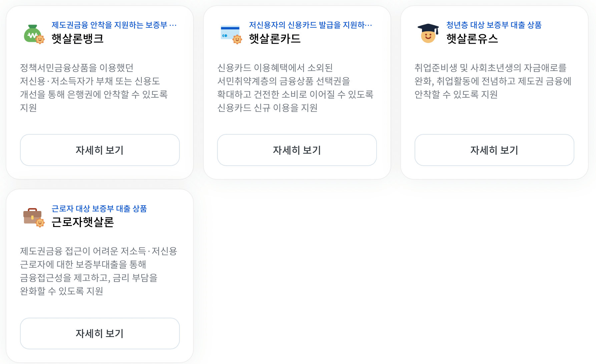
Task: Open 자세히 보기 for 햇살론유스
Action: point(494,150)
